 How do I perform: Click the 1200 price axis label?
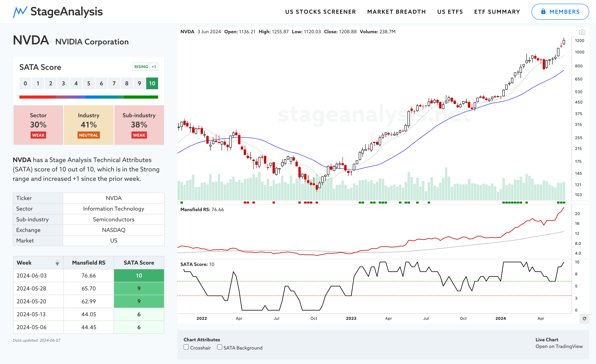pyautogui.click(x=579, y=41)
